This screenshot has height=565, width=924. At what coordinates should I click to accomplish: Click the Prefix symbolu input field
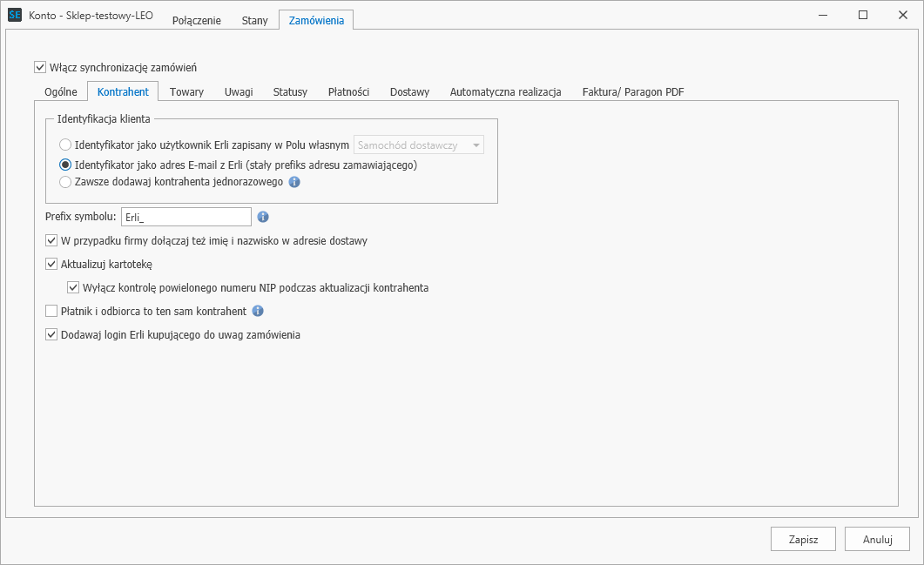(186, 217)
